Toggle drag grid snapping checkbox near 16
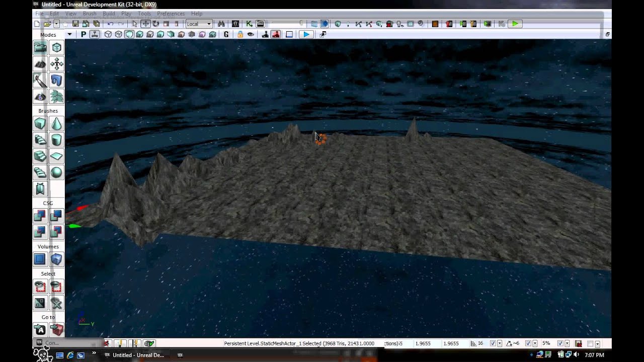644x362 pixels. tap(493, 343)
